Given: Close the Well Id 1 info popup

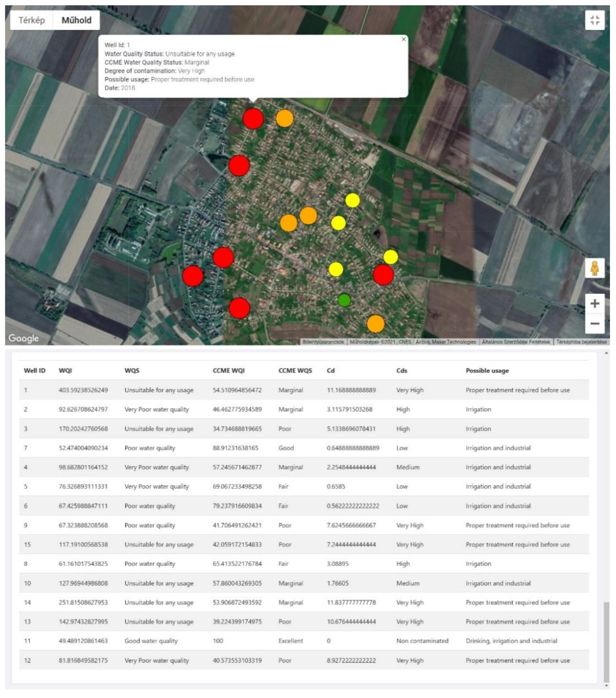Looking at the screenshot, I should point(404,39).
